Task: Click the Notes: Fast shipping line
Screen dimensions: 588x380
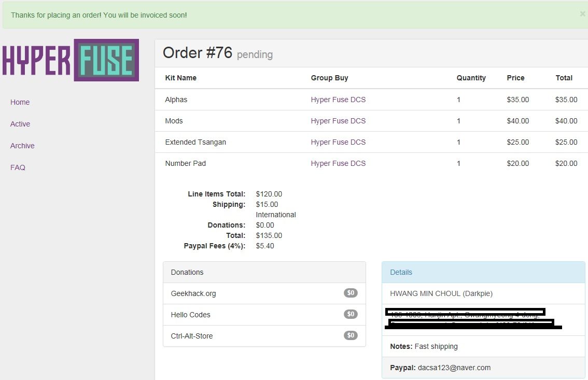Action: (x=424, y=347)
